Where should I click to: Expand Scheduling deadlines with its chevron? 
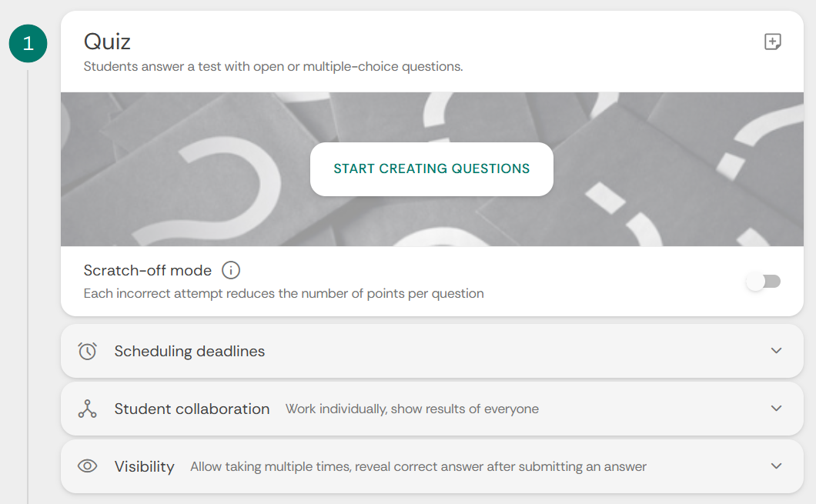click(x=776, y=351)
